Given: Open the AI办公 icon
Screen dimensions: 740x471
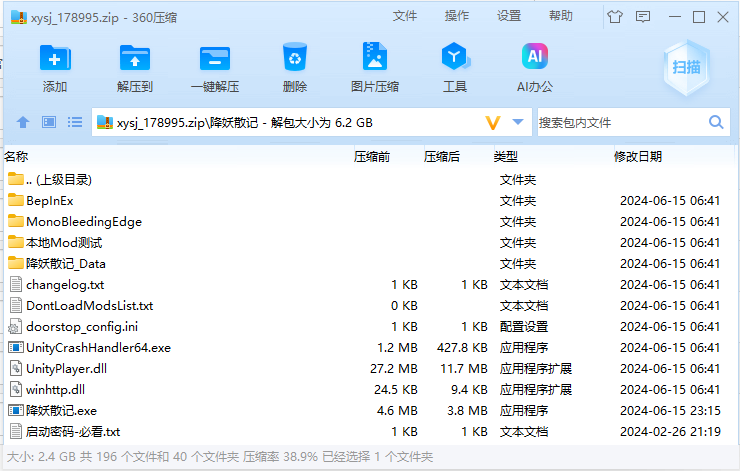Looking at the screenshot, I should (x=535, y=56).
